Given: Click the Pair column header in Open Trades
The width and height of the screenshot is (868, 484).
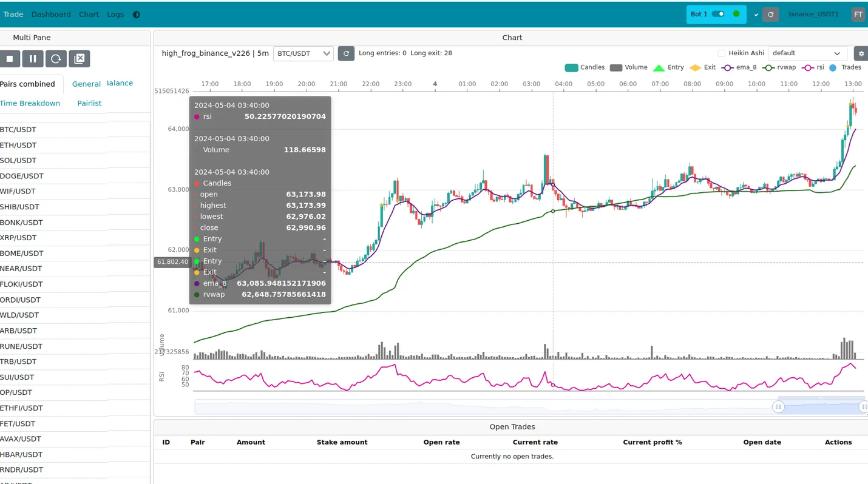Looking at the screenshot, I should (x=197, y=442).
